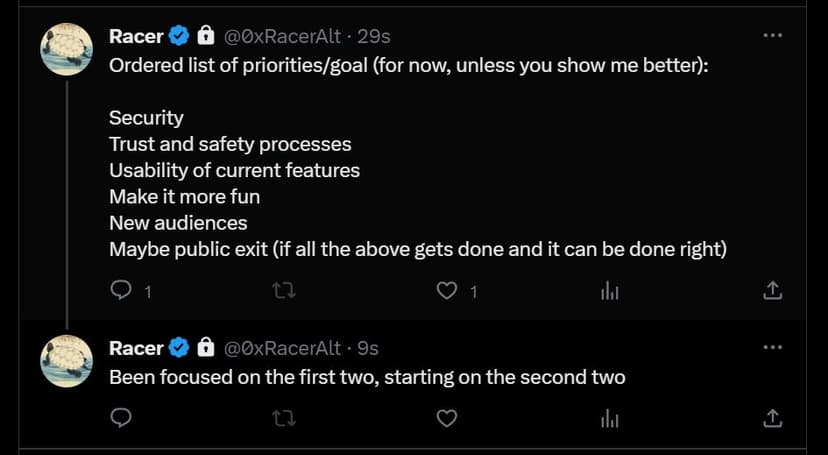Share the priorities list tweet
The image size is (828, 455).
[x=772, y=291]
